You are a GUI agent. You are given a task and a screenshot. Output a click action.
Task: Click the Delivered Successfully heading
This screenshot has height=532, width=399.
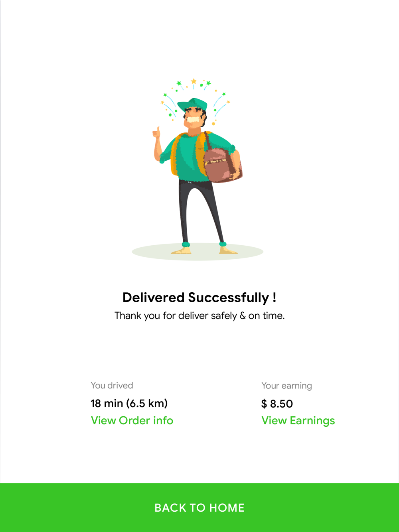coord(199,298)
